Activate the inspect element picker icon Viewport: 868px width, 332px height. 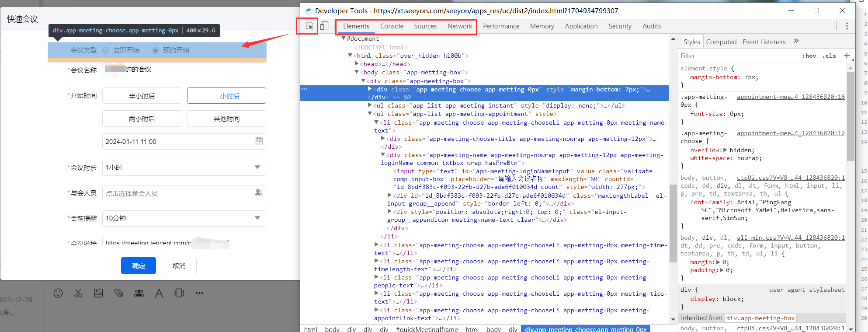pyautogui.click(x=309, y=26)
